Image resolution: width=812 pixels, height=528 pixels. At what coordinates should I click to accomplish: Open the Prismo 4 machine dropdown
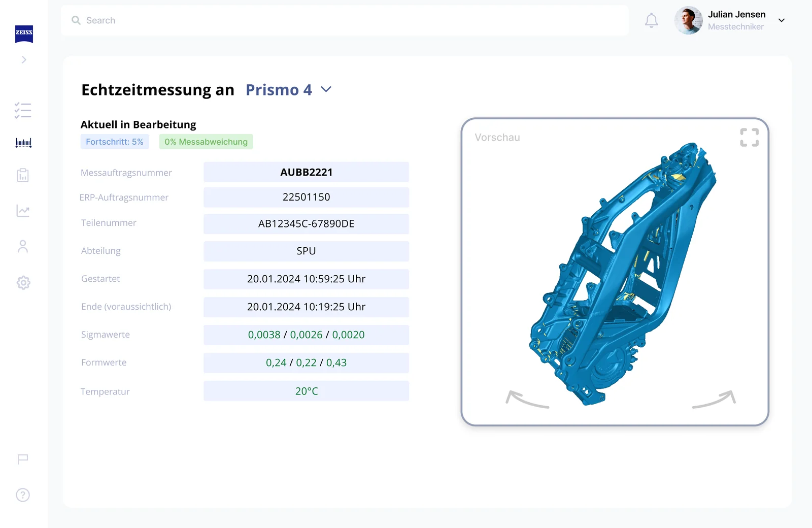pyautogui.click(x=288, y=90)
